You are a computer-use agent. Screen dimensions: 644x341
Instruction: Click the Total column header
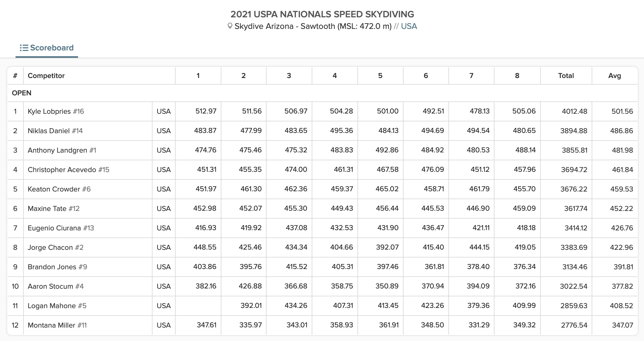coord(566,76)
